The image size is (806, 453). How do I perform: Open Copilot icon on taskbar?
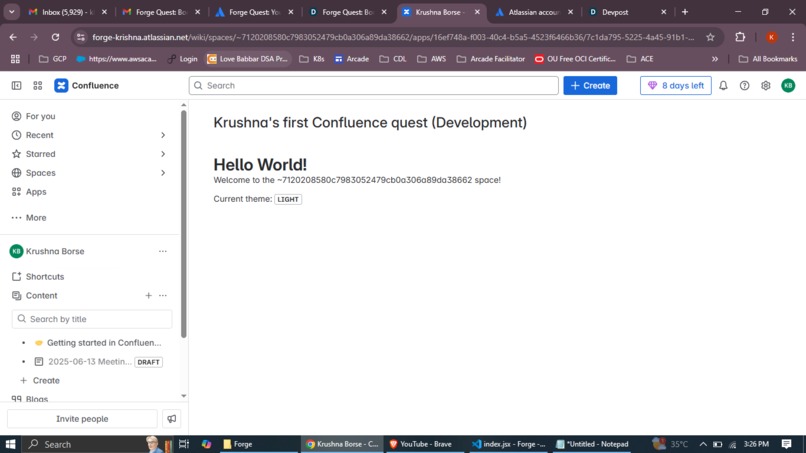coord(207,444)
